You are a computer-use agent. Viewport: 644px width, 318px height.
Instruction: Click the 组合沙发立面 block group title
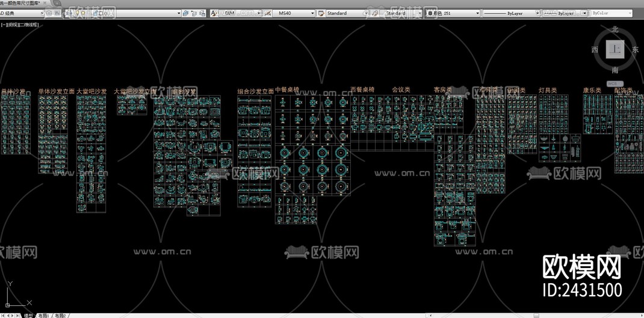[x=255, y=91]
